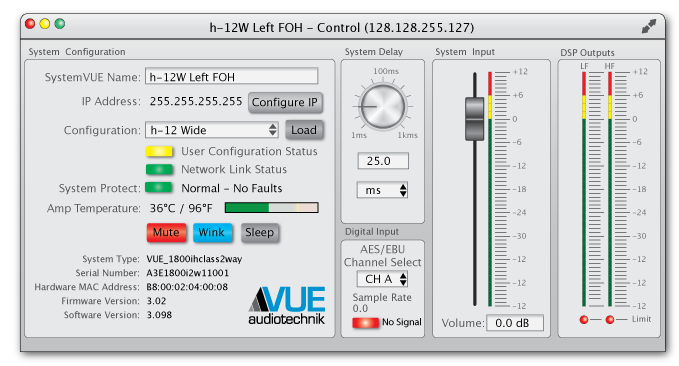
Task: Click the SystemVUE Name text field
Action: (231, 77)
